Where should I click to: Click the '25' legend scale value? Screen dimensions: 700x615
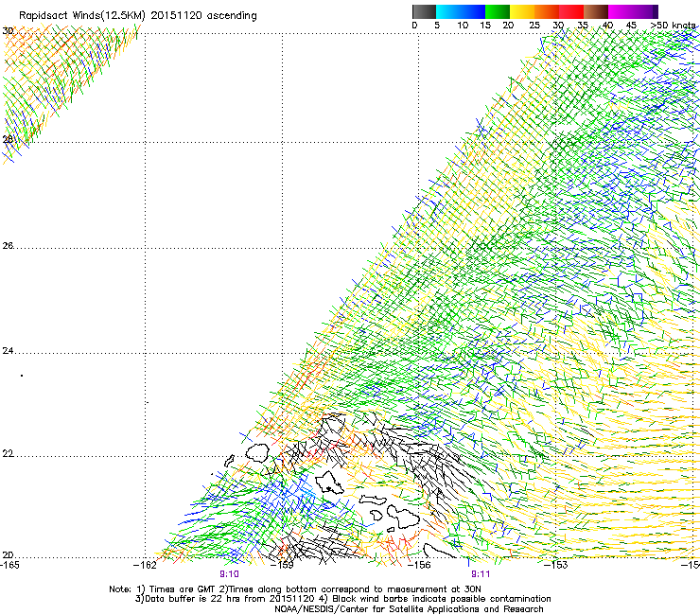[534, 26]
